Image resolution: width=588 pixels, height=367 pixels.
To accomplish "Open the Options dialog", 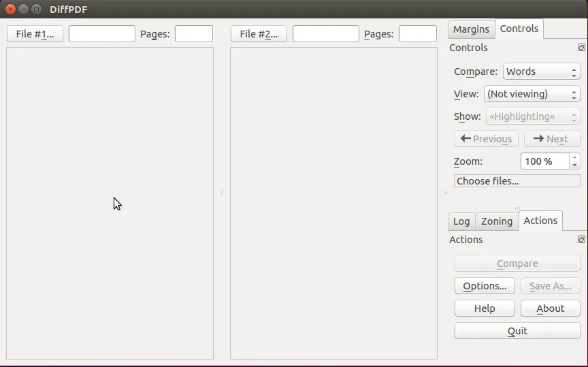I will [x=485, y=286].
